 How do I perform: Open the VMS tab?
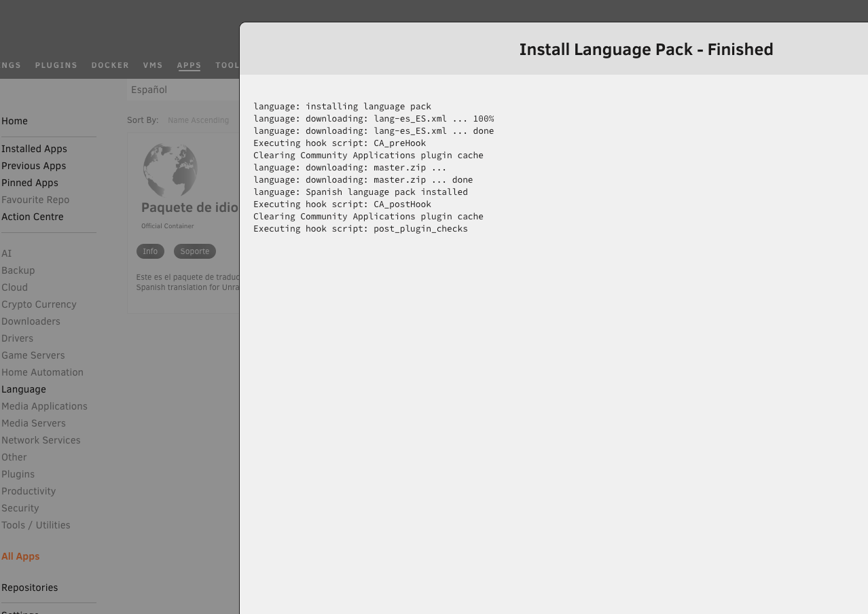tap(153, 65)
